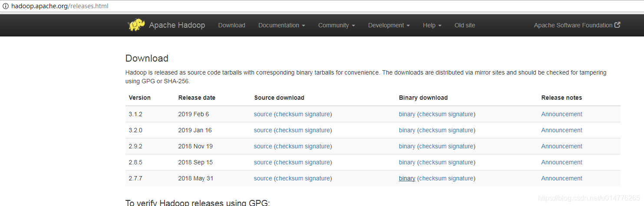Download binary for version 3.2.0
Image resolution: width=644 pixels, height=206 pixels.
(407, 130)
